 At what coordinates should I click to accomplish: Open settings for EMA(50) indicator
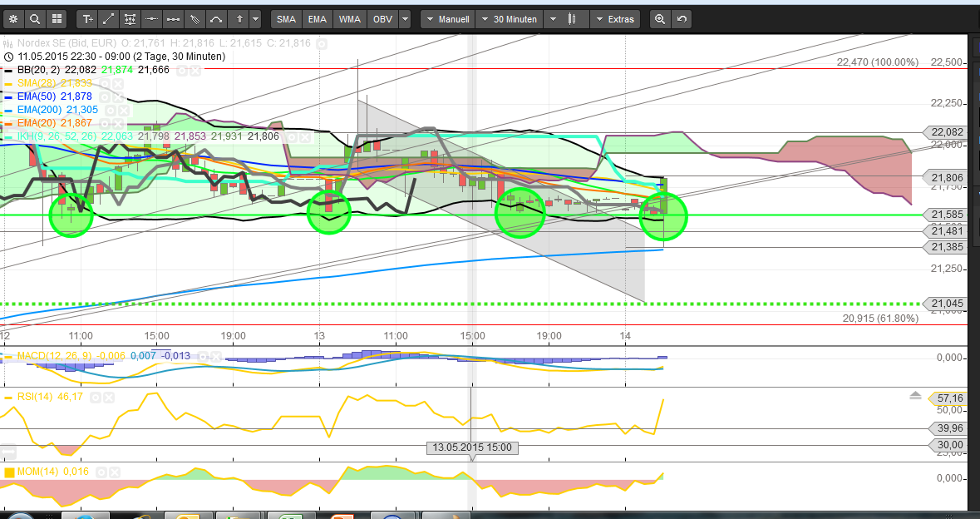click(105, 97)
